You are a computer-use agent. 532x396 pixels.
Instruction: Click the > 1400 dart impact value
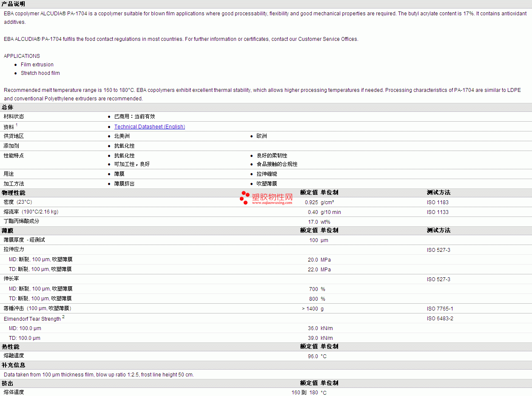(x=310, y=309)
